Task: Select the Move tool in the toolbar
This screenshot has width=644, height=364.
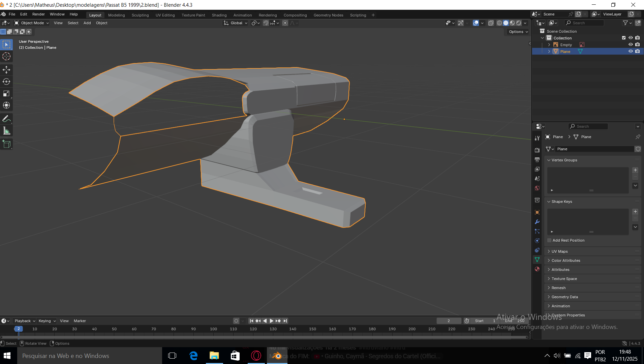Action: 6,70
